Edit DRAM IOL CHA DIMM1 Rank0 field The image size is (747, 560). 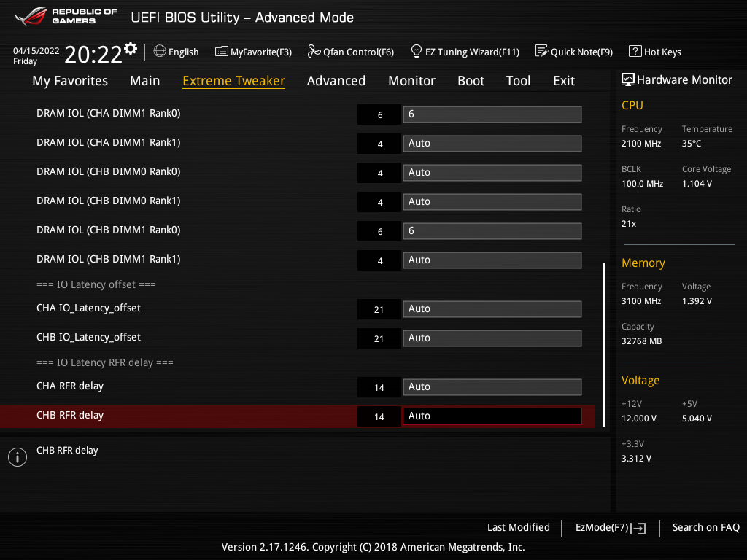tap(492, 114)
